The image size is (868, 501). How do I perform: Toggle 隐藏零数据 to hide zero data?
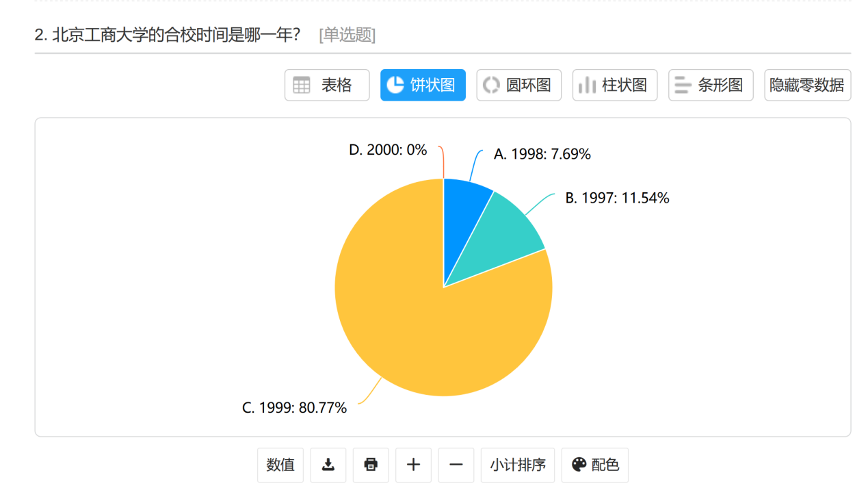807,85
